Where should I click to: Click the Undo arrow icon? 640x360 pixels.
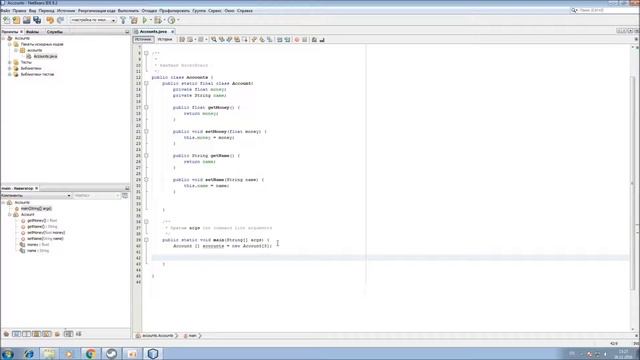[x=50, y=20]
